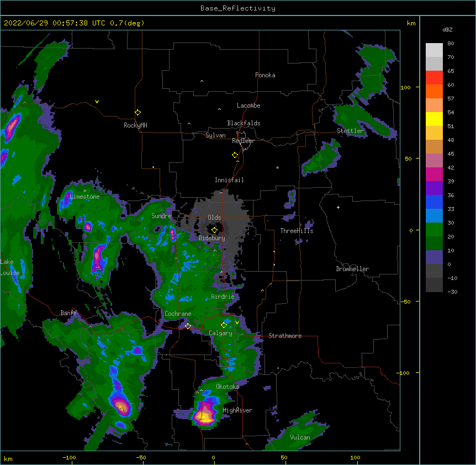Click the magenta storm cell south of Limestone label
Image resolution: width=476 pixels, height=465 pixels.
(88, 226)
